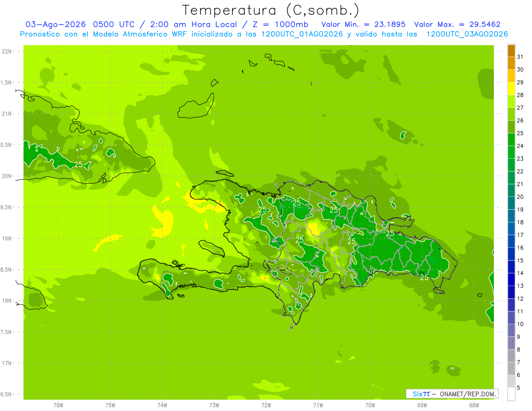Click the legend value 10
Screen dimensions: 532x411
coord(520,324)
